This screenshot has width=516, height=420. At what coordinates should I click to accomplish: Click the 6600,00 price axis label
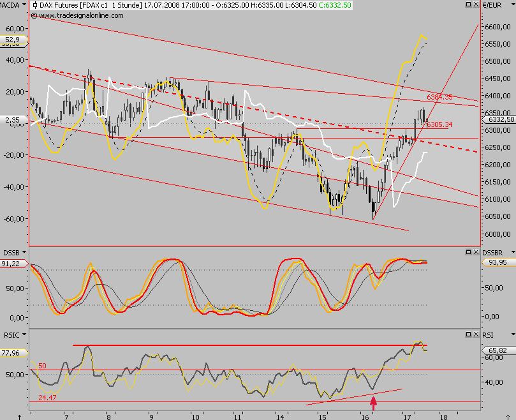[x=498, y=27]
